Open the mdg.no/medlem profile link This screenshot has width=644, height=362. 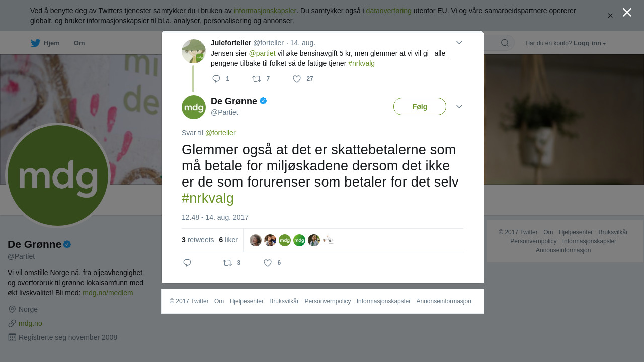[x=108, y=293]
